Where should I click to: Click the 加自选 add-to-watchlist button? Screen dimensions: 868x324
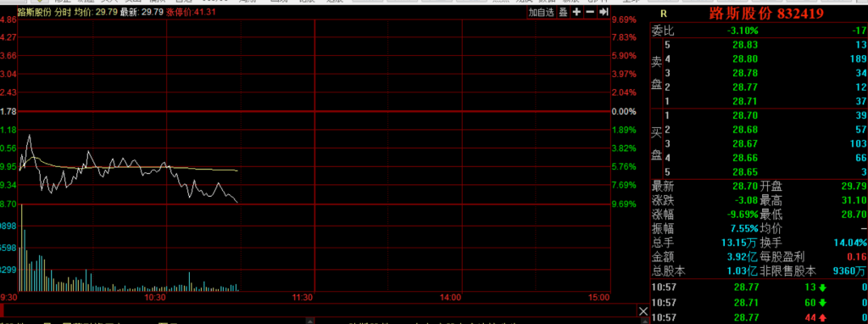(541, 12)
